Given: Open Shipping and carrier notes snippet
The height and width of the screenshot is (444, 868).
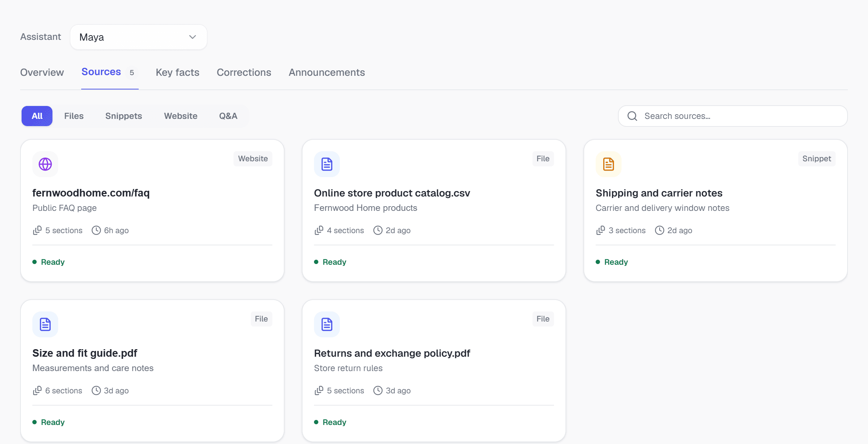Looking at the screenshot, I should click(659, 193).
